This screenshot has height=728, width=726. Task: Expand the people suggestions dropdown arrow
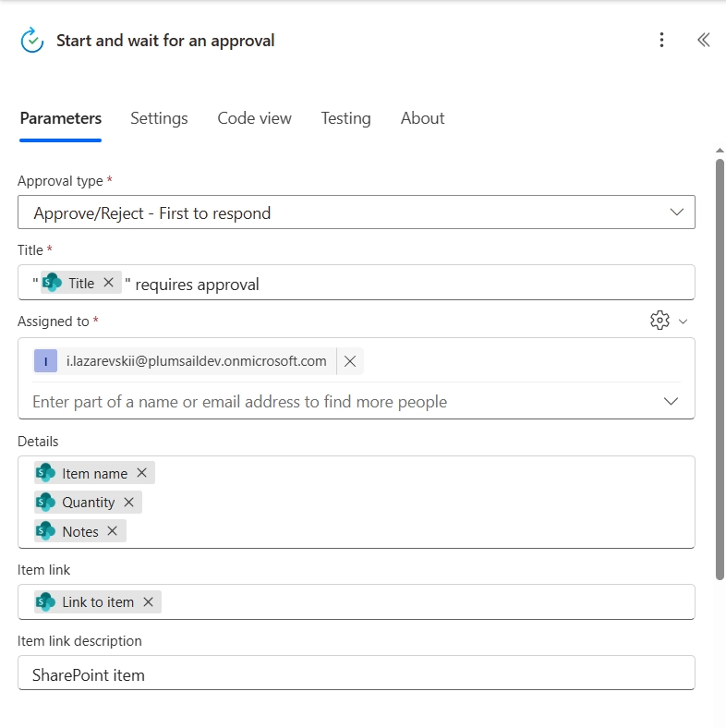click(x=672, y=401)
